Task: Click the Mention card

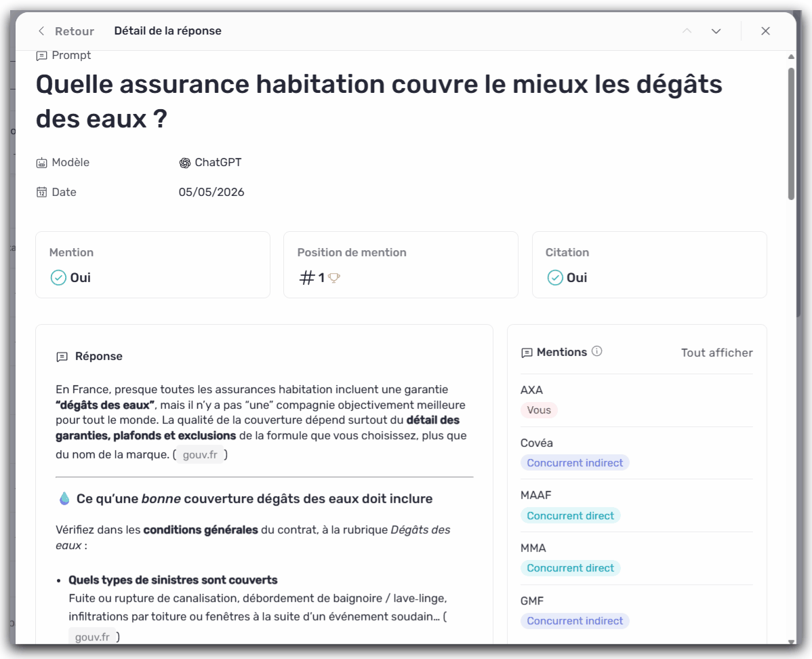Action: [x=153, y=264]
